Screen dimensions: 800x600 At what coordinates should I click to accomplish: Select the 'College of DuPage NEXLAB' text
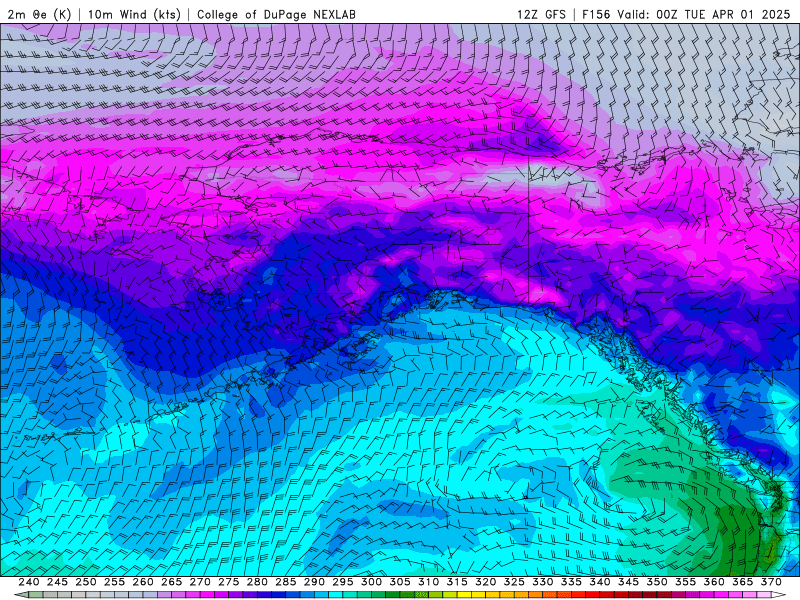pos(276,14)
